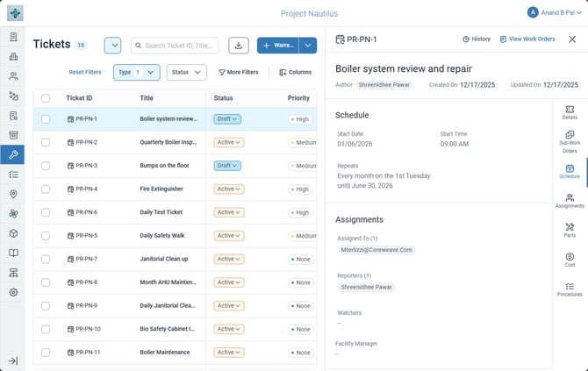Click the Search Ticket ID input field
Screen dimensions: 588x371
coord(175,46)
